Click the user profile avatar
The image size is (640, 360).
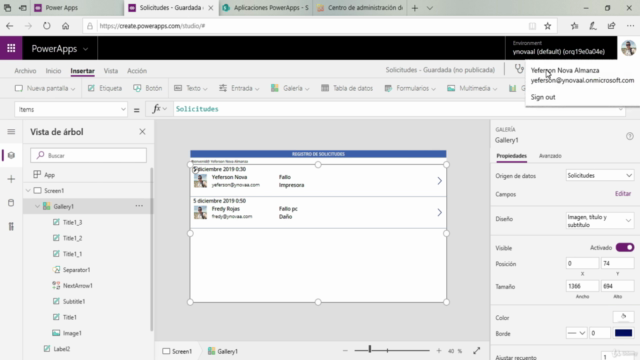629,48
